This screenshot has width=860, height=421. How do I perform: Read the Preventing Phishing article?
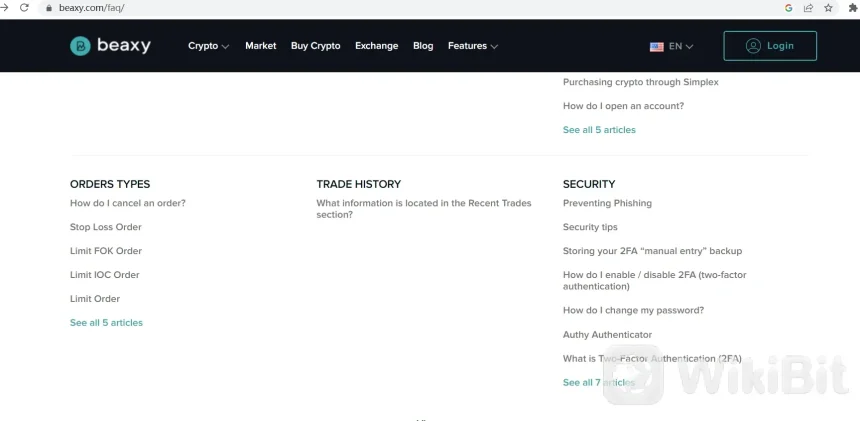[607, 203]
